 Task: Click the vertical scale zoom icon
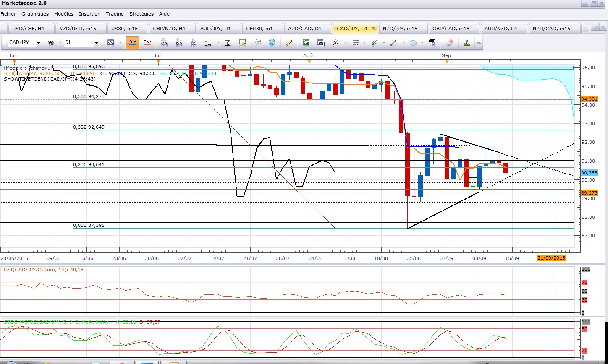click(x=208, y=43)
